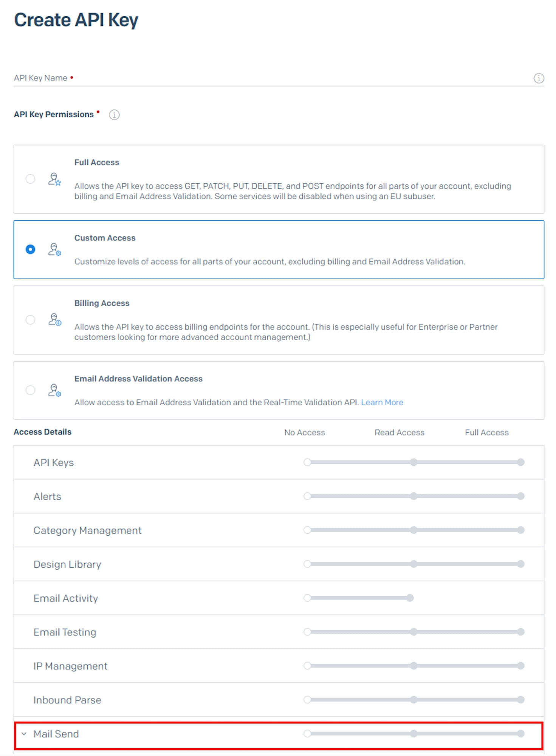Click the Full Access user-star icon
Viewport: 556px width, 756px height.
point(54,179)
